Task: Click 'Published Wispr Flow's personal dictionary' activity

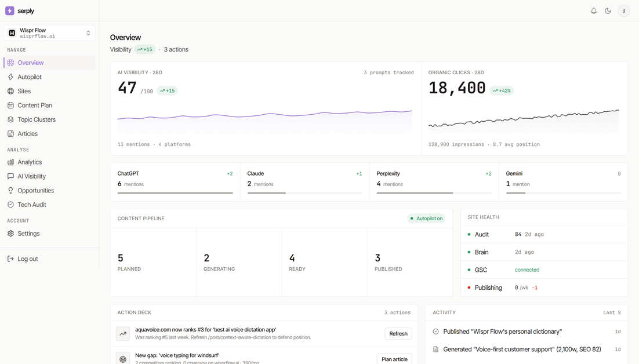Action: pos(503,332)
